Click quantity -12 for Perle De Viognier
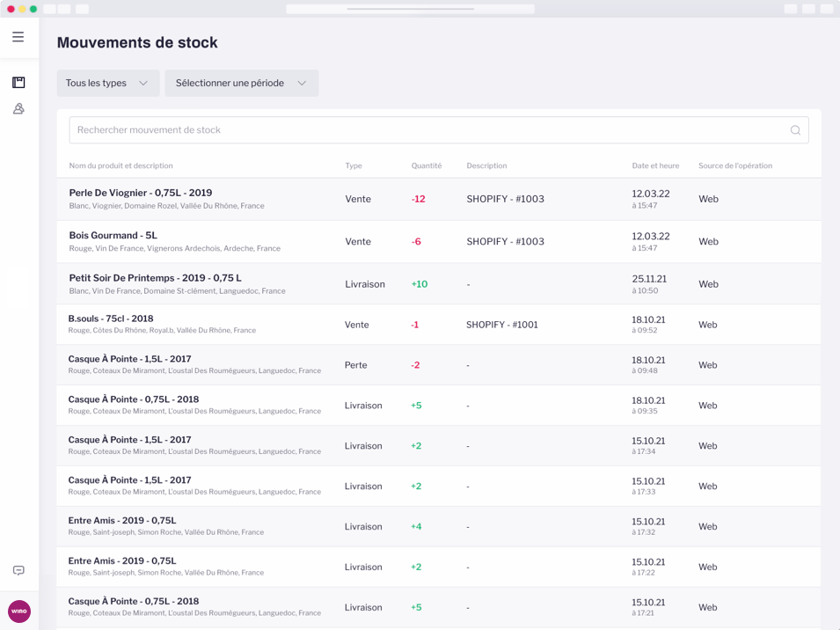The height and width of the screenshot is (630, 840). coord(419,199)
